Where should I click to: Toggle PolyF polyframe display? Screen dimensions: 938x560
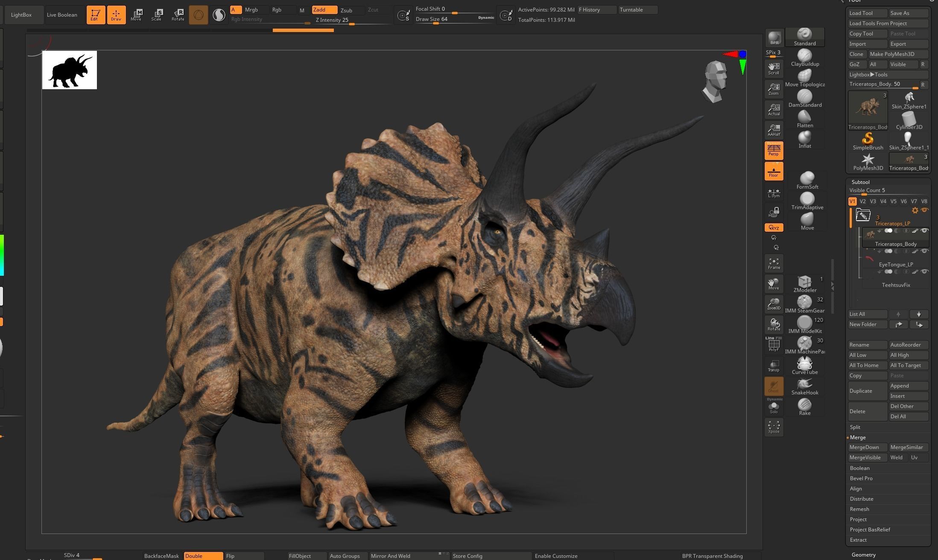(774, 345)
